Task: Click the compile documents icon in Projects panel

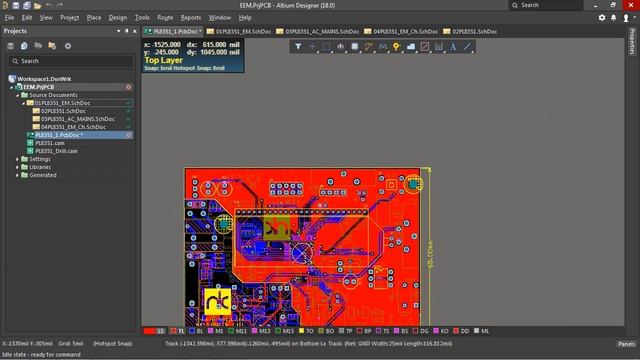Action: point(24,46)
